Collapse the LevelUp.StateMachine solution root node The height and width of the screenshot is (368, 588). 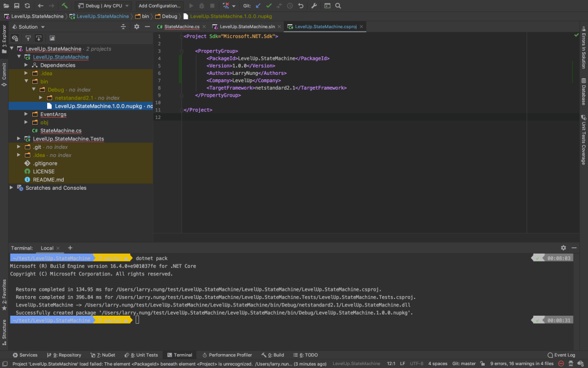click(x=12, y=48)
